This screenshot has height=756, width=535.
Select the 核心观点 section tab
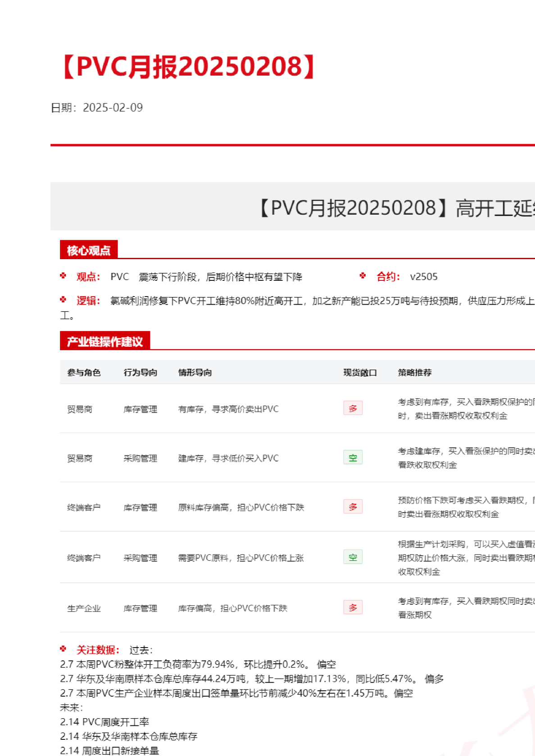pyautogui.click(x=89, y=250)
